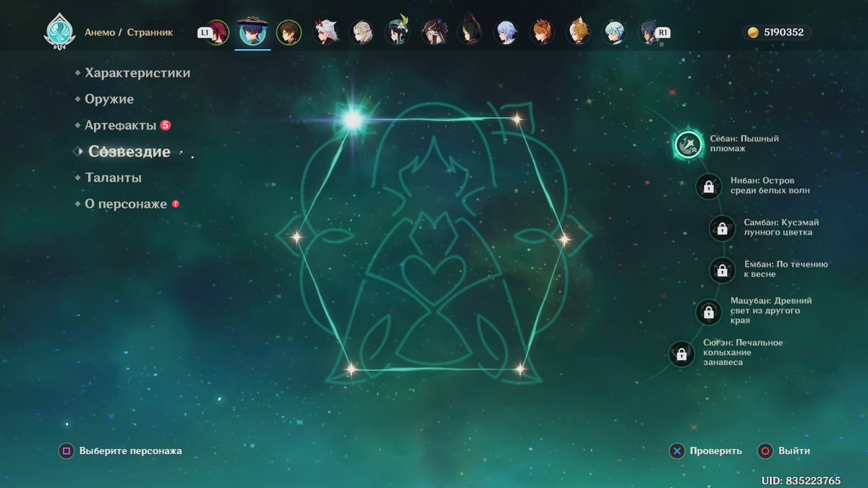Screen dimensions: 868x488
Task: Click the label Сёбан: Пышный плюмаж
Action: (744, 144)
